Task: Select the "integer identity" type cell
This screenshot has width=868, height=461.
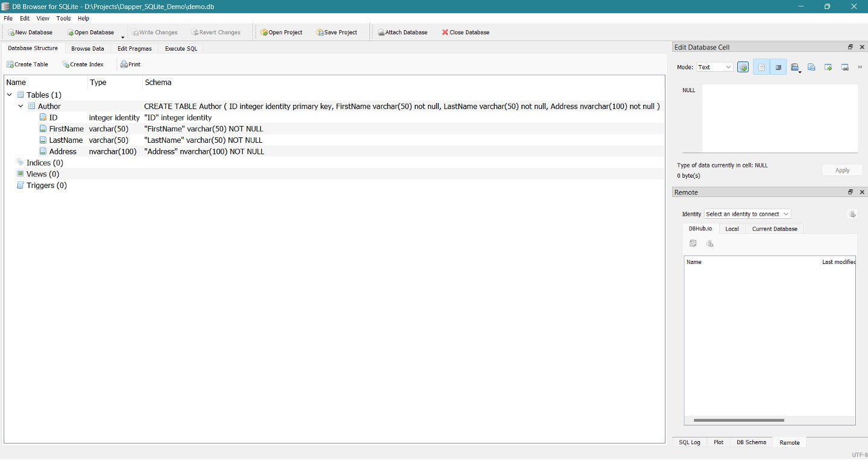Action: click(115, 118)
